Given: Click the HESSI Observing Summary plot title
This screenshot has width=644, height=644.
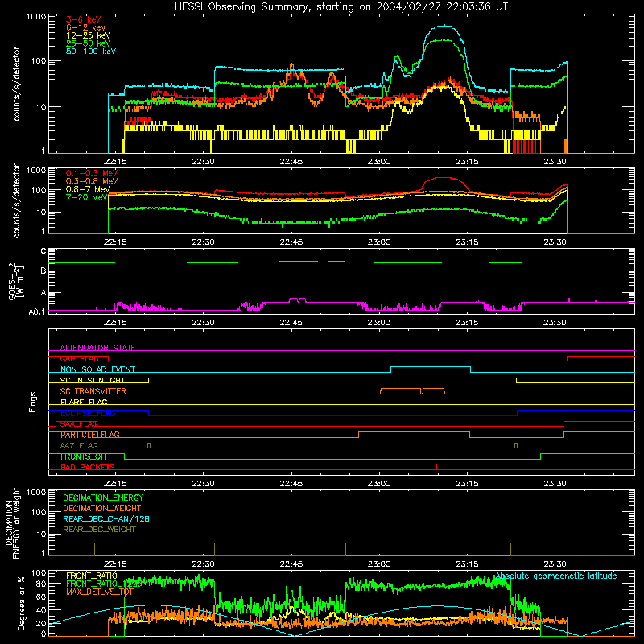Looking at the screenshot, I should pos(341,7).
